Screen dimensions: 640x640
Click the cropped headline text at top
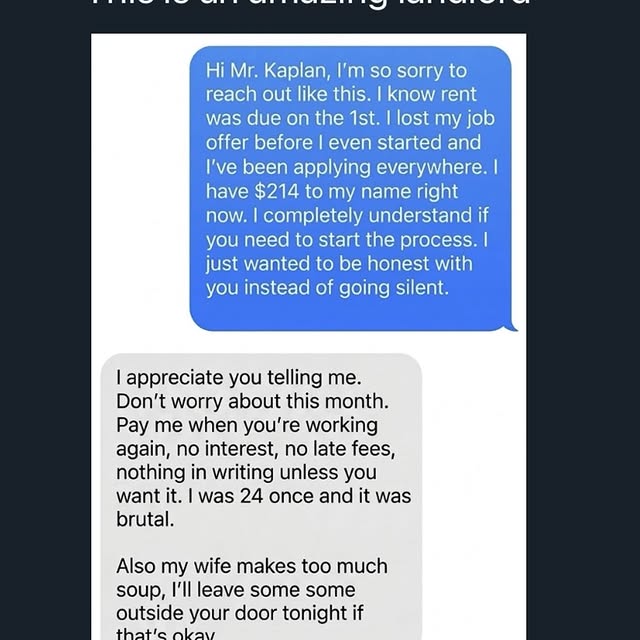[310, 8]
